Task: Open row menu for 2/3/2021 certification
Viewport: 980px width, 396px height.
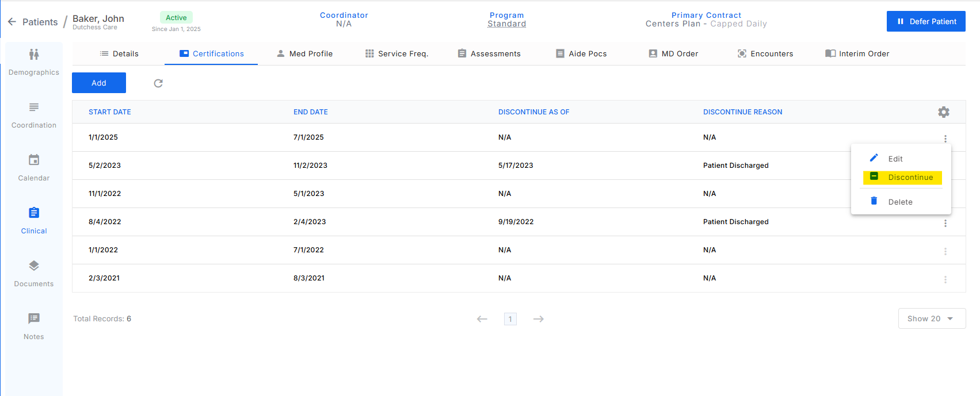Action: (945, 279)
